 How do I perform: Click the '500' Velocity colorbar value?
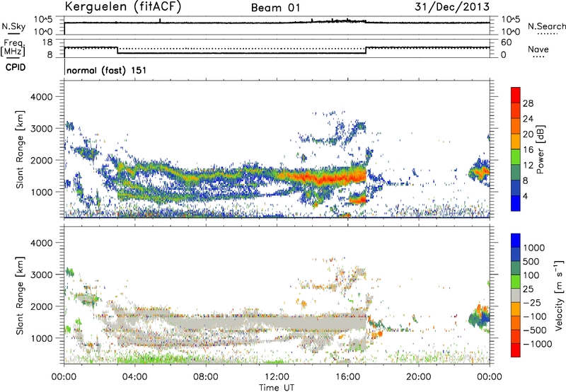pos(531,262)
